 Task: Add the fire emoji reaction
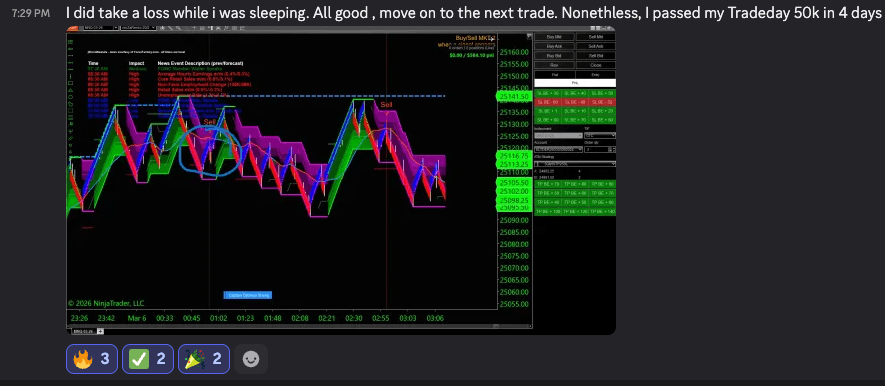[92, 359]
